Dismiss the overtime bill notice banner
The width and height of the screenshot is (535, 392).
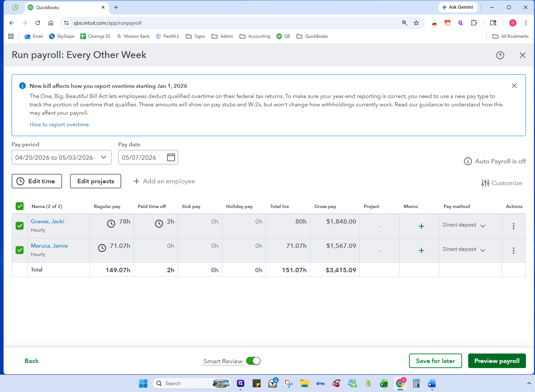tap(514, 86)
